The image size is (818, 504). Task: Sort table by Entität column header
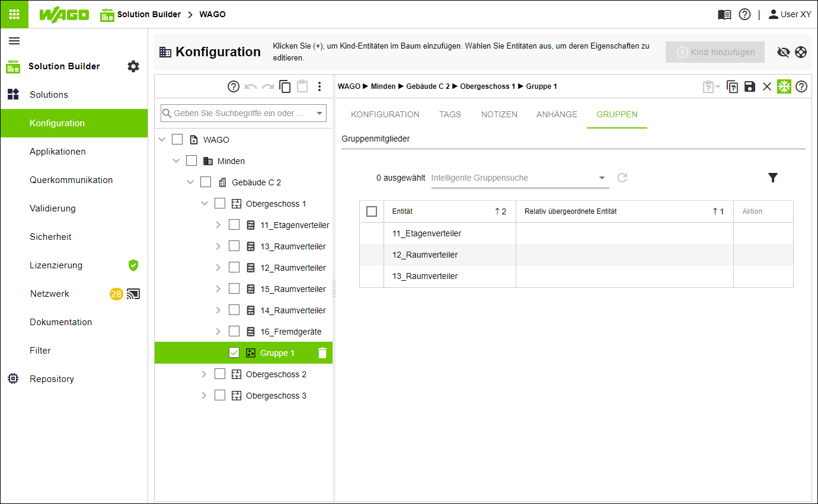(x=449, y=211)
